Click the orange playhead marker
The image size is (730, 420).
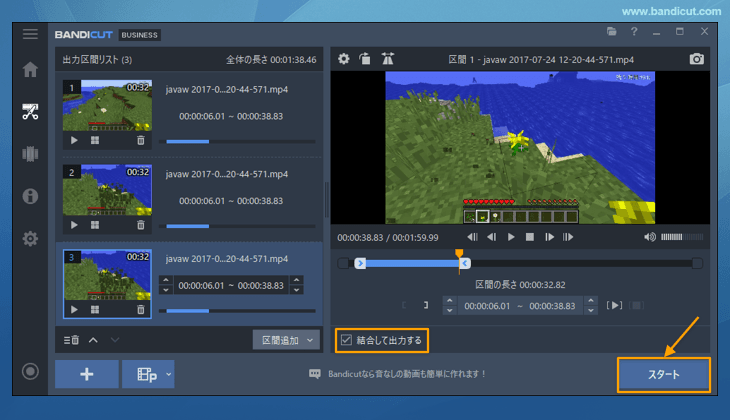coord(459,253)
